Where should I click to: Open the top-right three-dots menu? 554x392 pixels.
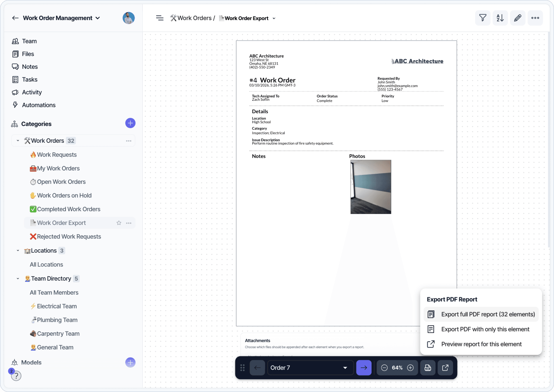click(x=535, y=18)
